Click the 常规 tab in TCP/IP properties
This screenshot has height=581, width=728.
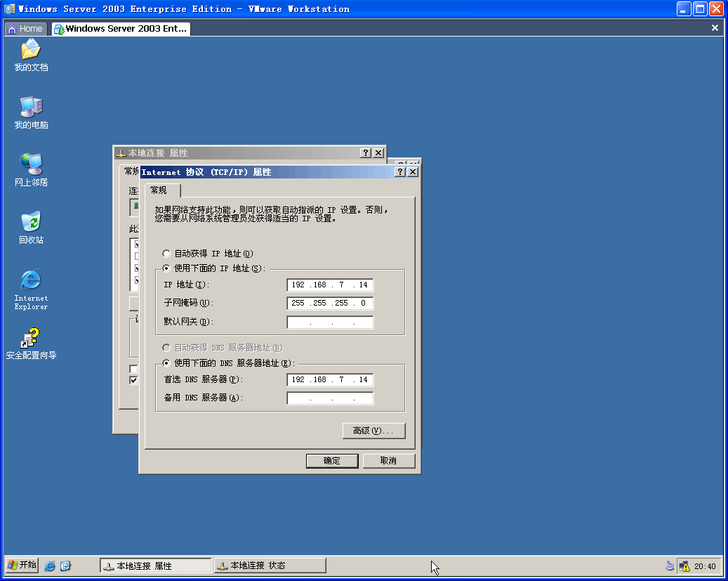click(159, 190)
